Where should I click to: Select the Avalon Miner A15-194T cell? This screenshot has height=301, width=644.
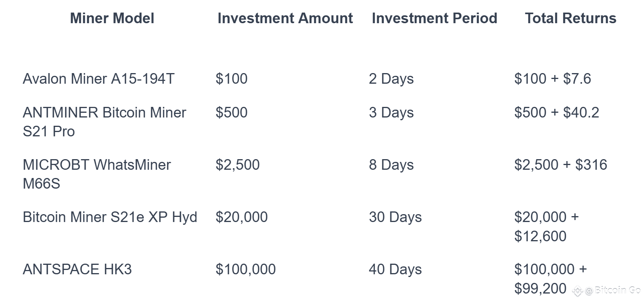coord(99,79)
